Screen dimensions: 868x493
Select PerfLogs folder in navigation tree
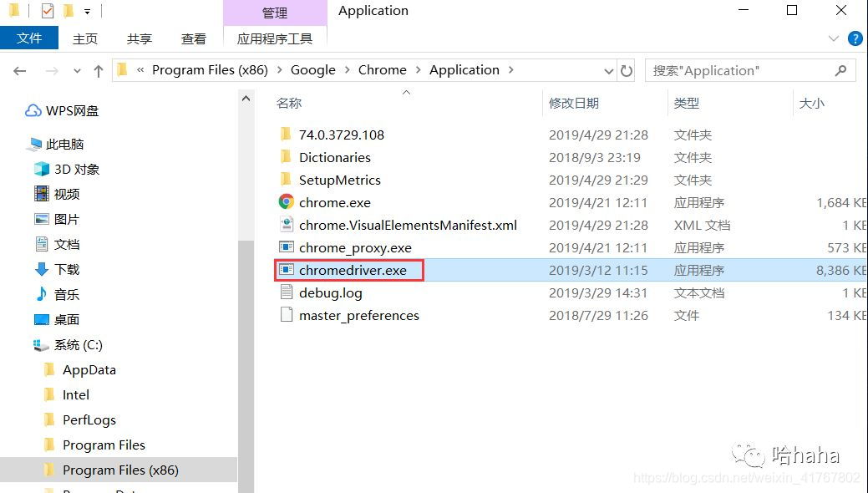(89, 419)
